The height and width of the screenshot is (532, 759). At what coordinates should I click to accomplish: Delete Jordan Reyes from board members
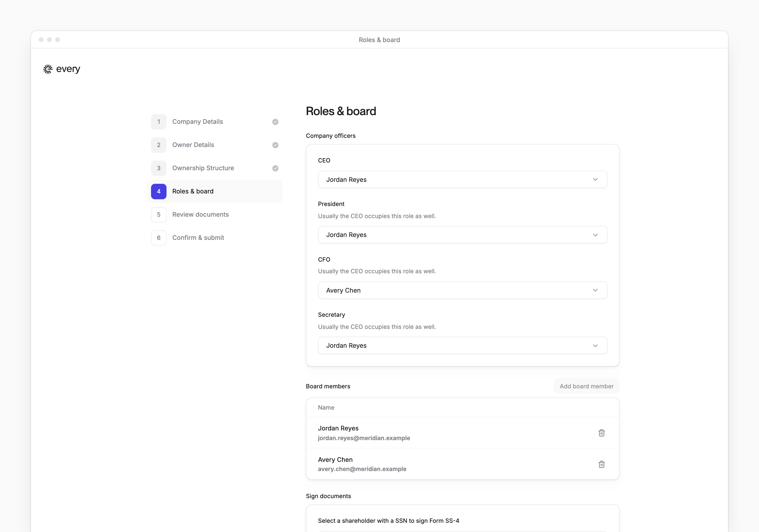pos(601,433)
